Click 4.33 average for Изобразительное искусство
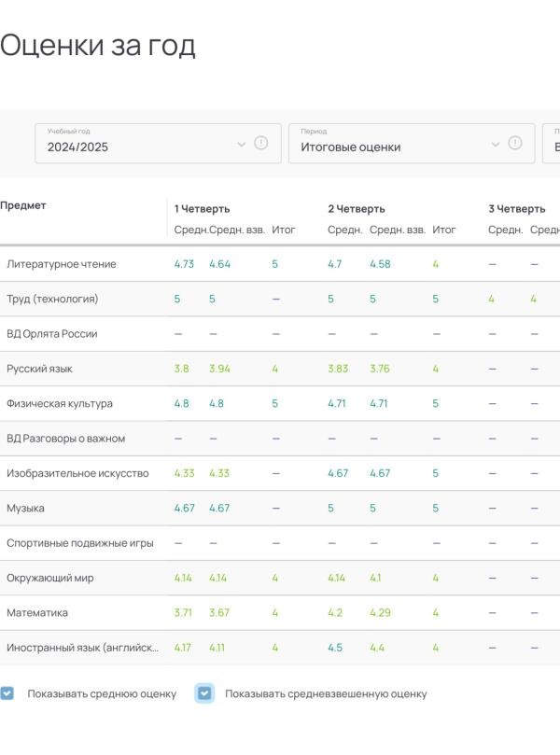 [x=184, y=473]
